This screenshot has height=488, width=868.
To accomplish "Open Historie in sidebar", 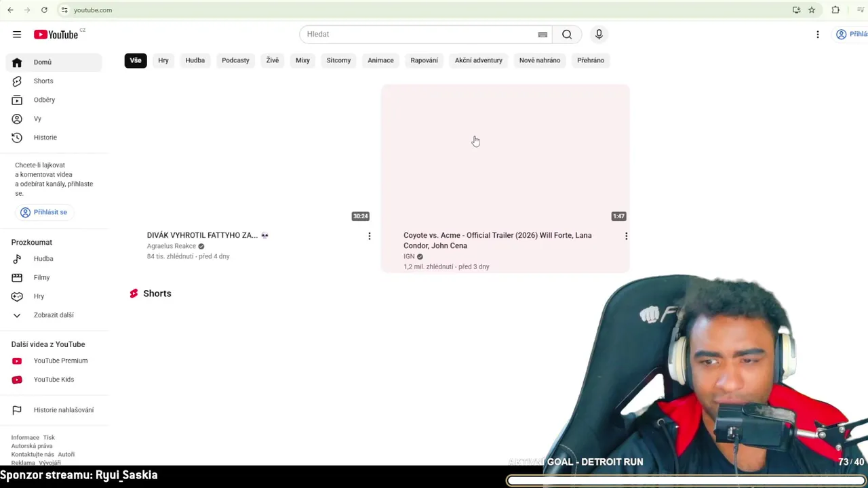I will pos(54,138).
